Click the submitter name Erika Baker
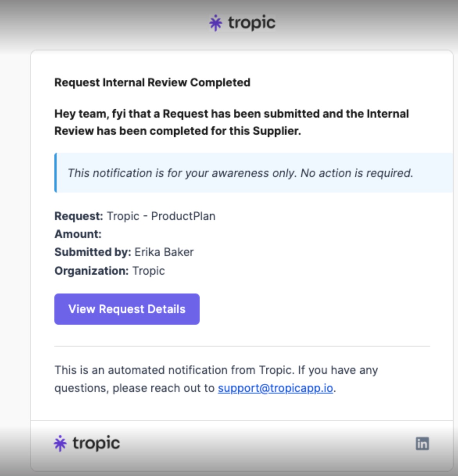The image size is (458, 476). [164, 252]
